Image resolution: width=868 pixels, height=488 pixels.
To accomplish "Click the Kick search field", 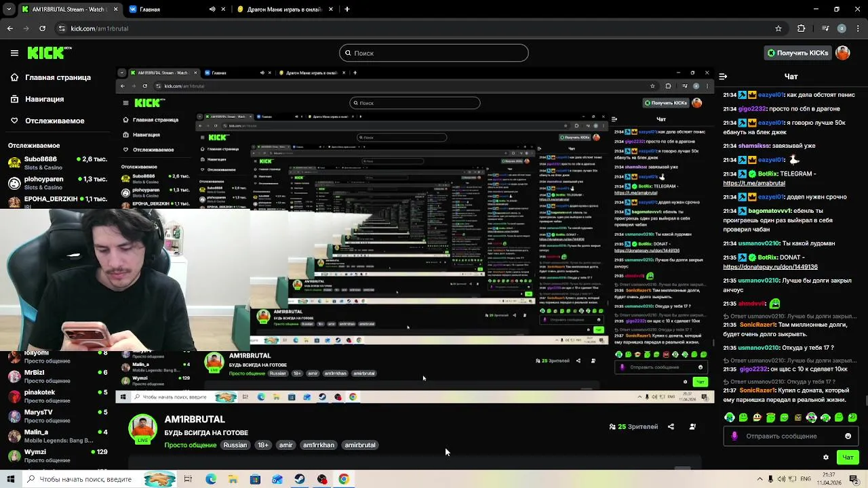I will 434,53.
